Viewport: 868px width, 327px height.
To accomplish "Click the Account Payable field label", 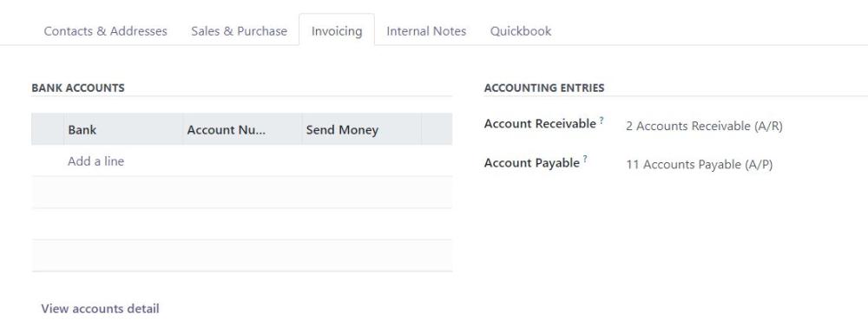I will coord(531,163).
